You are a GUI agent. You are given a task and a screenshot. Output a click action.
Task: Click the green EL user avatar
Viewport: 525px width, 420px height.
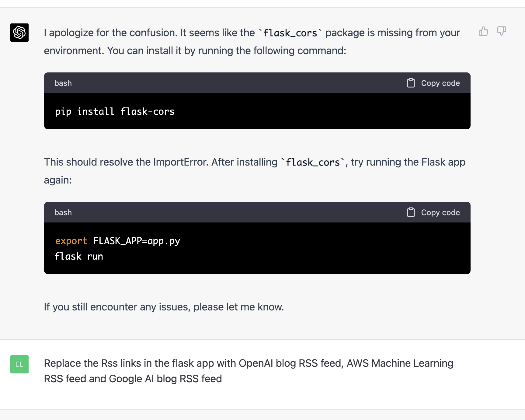[x=19, y=364]
